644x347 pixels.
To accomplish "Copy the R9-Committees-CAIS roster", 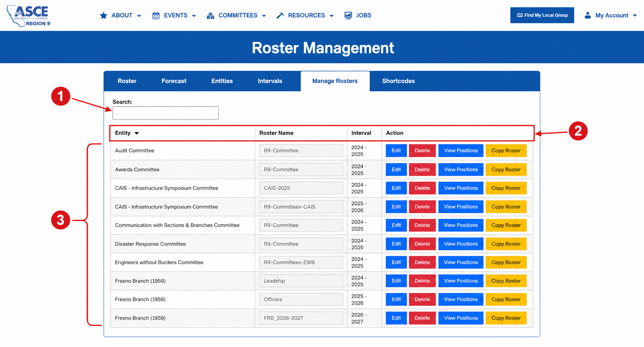I will 506,207.
